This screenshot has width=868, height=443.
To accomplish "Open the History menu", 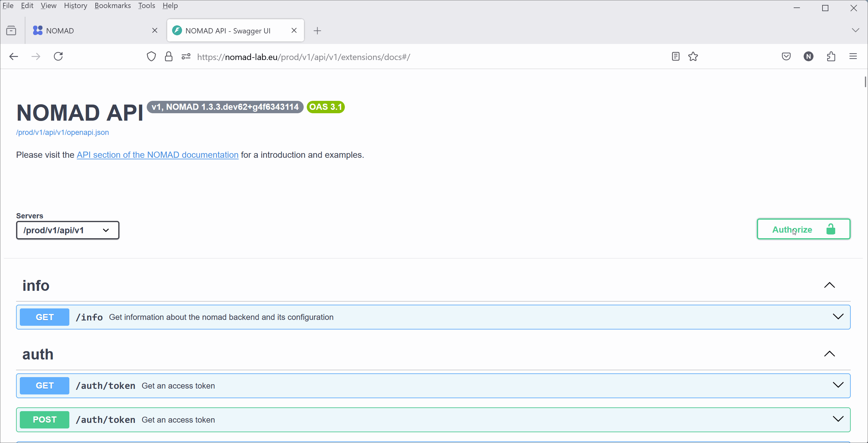I will pos(76,5).
